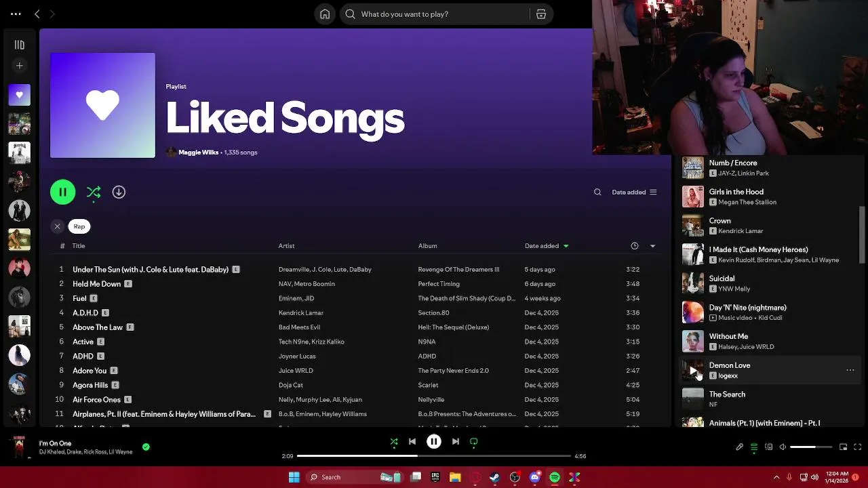This screenshot has height=488, width=868.
Task: Open more options for Demon Love
Action: click(850, 371)
